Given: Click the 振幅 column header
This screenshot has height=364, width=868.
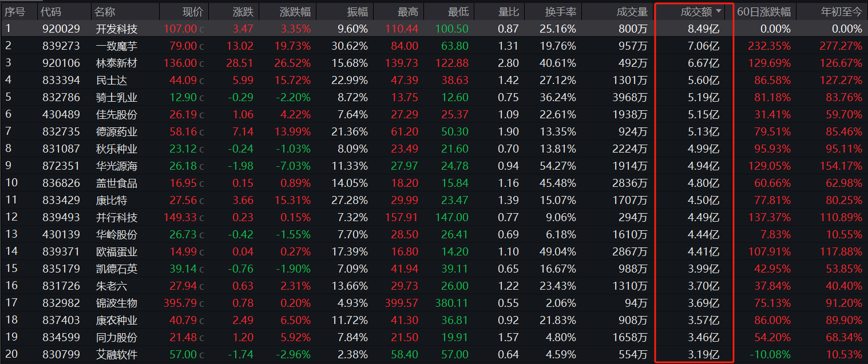Looking at the screenshot, I should (357, 11).
